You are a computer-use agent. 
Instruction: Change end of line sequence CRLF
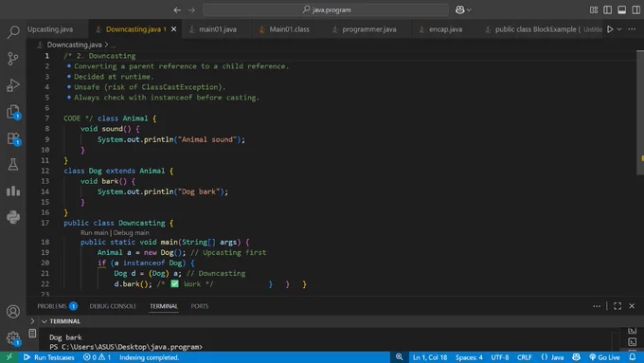(525, 357)
